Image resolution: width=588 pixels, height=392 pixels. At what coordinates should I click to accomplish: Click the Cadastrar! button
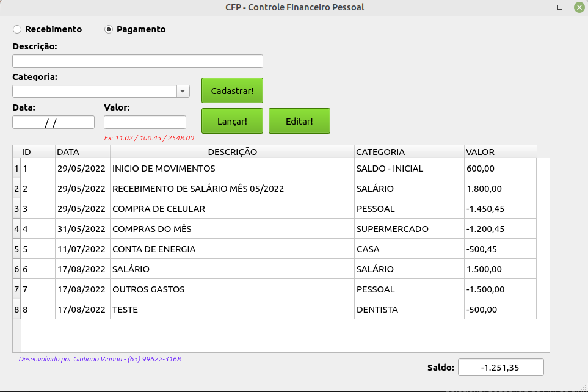pos(232,90)
